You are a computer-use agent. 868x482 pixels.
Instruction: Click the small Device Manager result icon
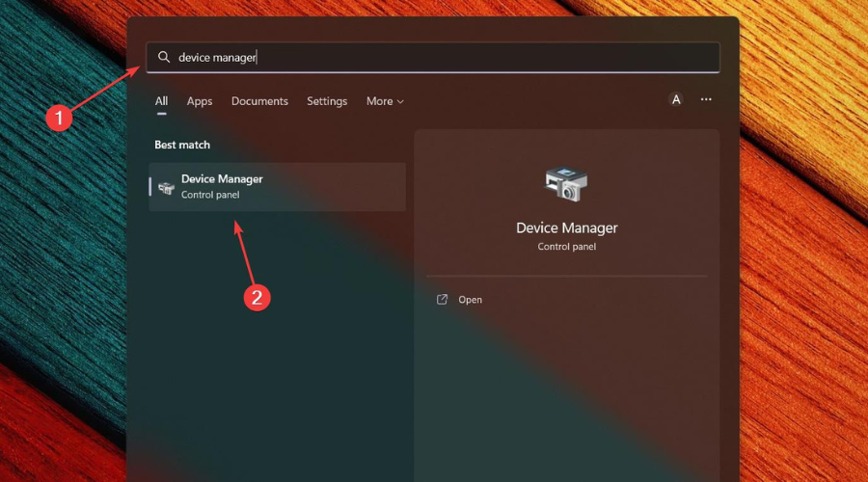tap(166, 188)
